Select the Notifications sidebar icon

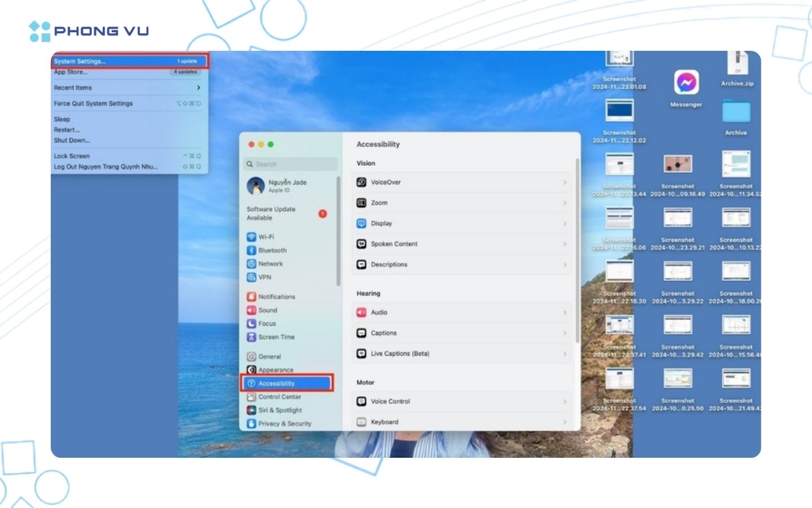(251, 297)
